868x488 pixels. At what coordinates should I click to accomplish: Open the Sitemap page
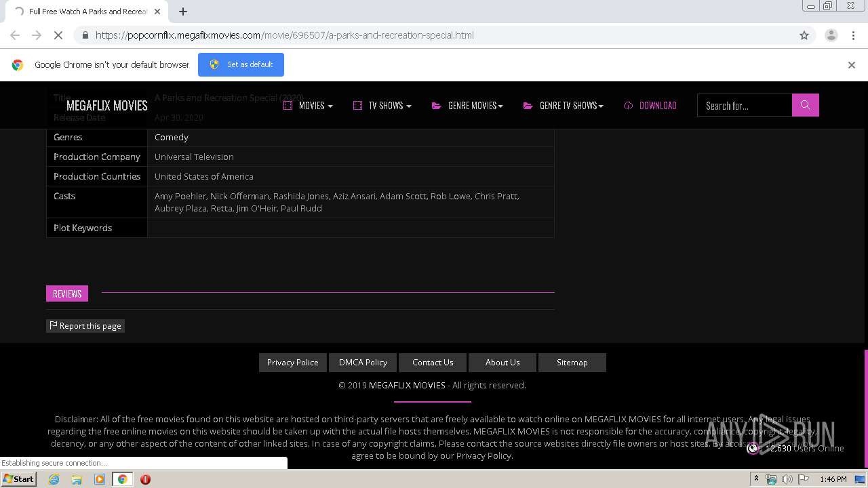point(572,363)
